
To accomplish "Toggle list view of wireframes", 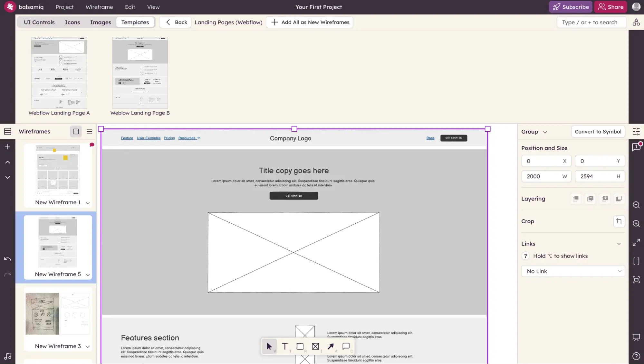I will tap(89, 131).
